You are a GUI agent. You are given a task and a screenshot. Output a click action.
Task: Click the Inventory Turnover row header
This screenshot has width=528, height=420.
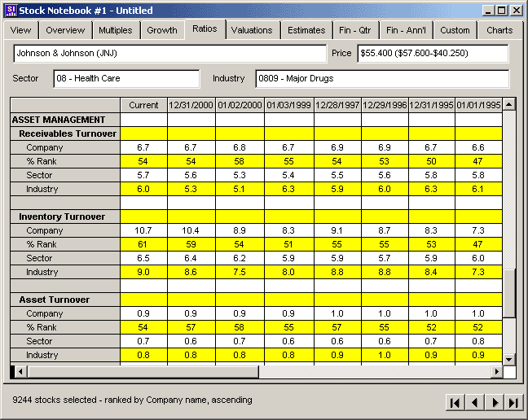click(65, 217)
